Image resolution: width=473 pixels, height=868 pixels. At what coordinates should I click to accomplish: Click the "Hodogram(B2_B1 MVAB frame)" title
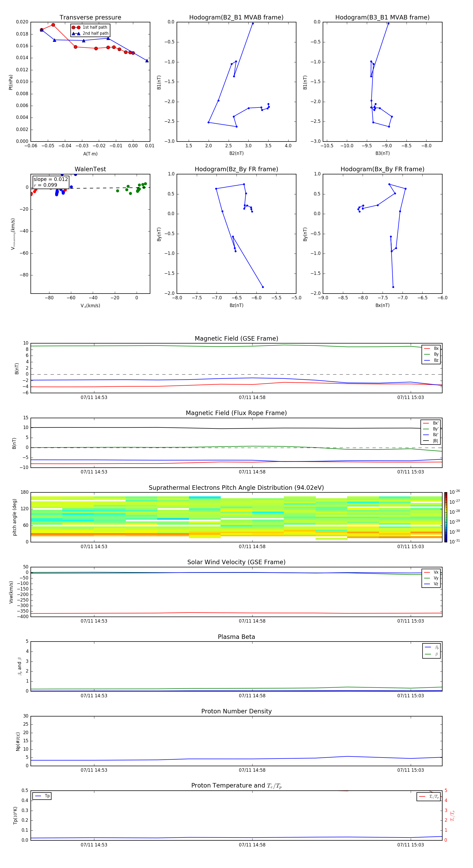click(x=236, y=17)
